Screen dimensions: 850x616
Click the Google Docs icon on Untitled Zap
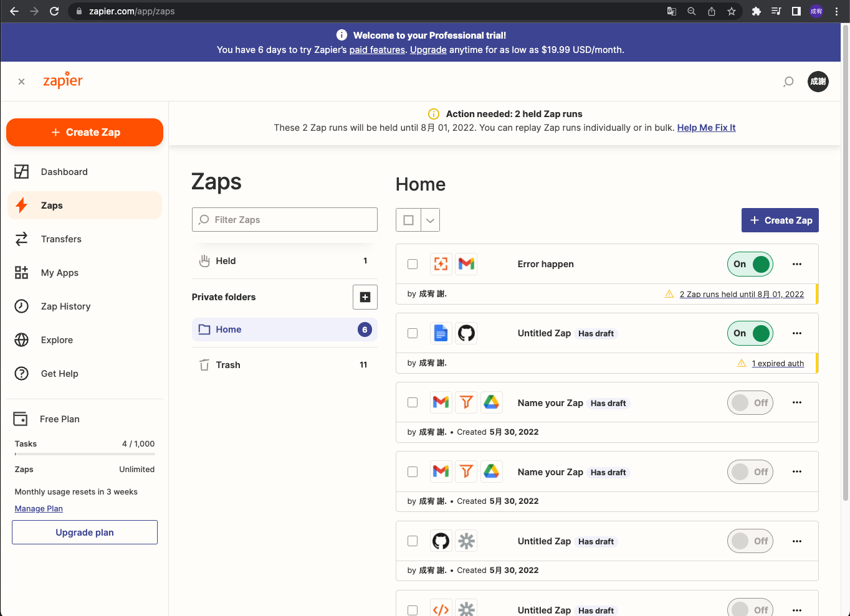tap(441, 333)
